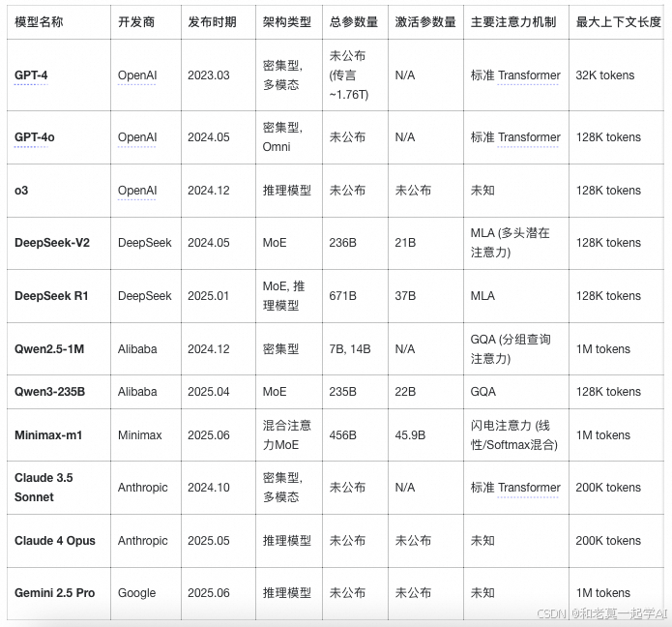The width and height of the screenshot is (672, 627).
Task: Select the '激活参数量' column header
Action: tap(425, 22)
